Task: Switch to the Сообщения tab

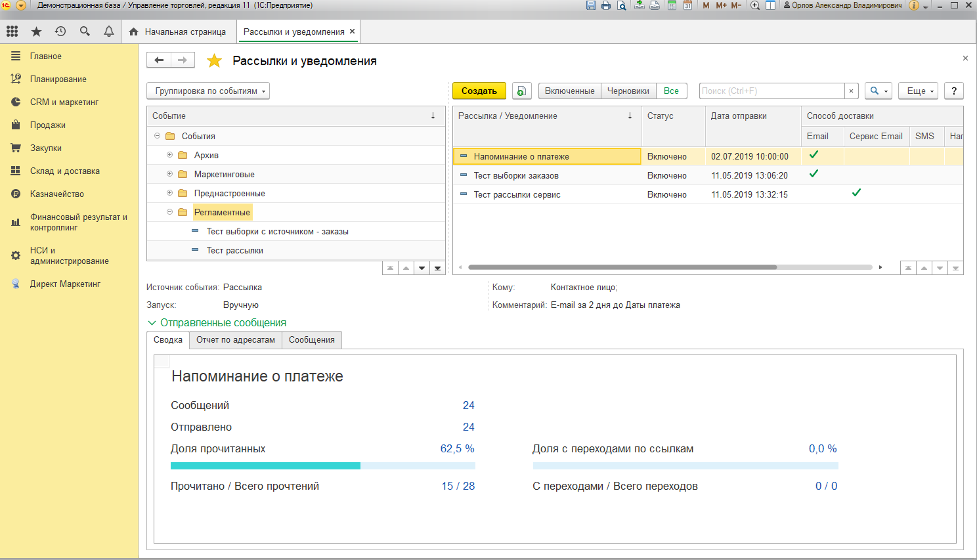Action: (x=312, y=340)
